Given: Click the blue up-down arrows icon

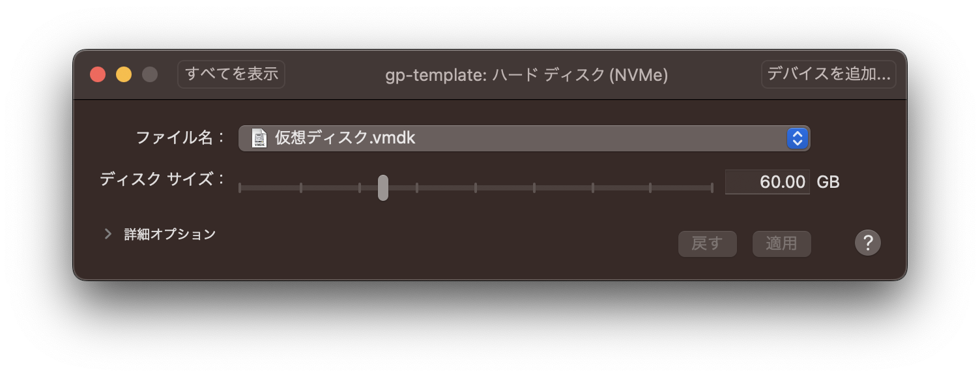Looking at the screenshot, I should point(797,138).
